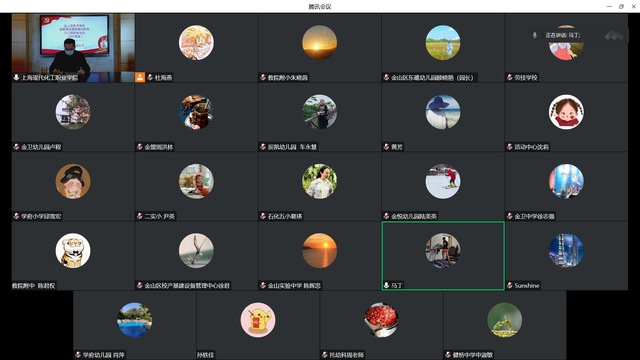Image resolution: width=640 pixels, height=360 pixels.
Task: Click the microphone icon in the 正在讲话 speaker indicator
Action: tap(535, 36)
